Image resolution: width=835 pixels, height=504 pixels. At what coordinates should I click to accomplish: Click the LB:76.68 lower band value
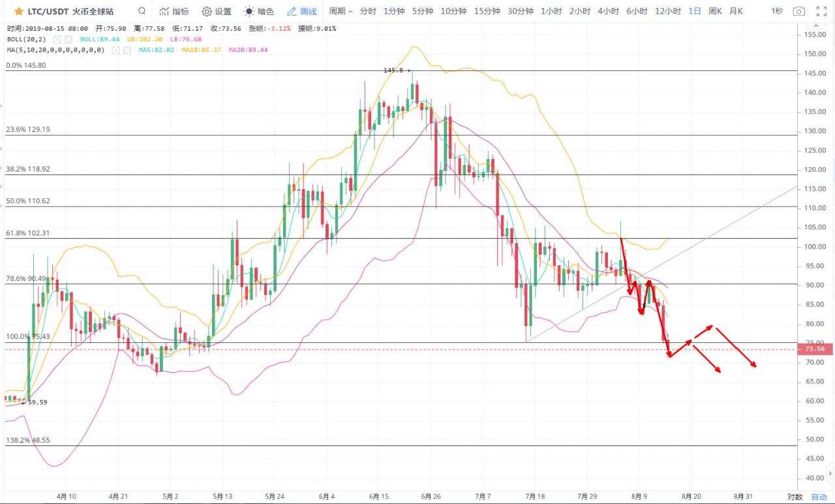tap(186, 39)
